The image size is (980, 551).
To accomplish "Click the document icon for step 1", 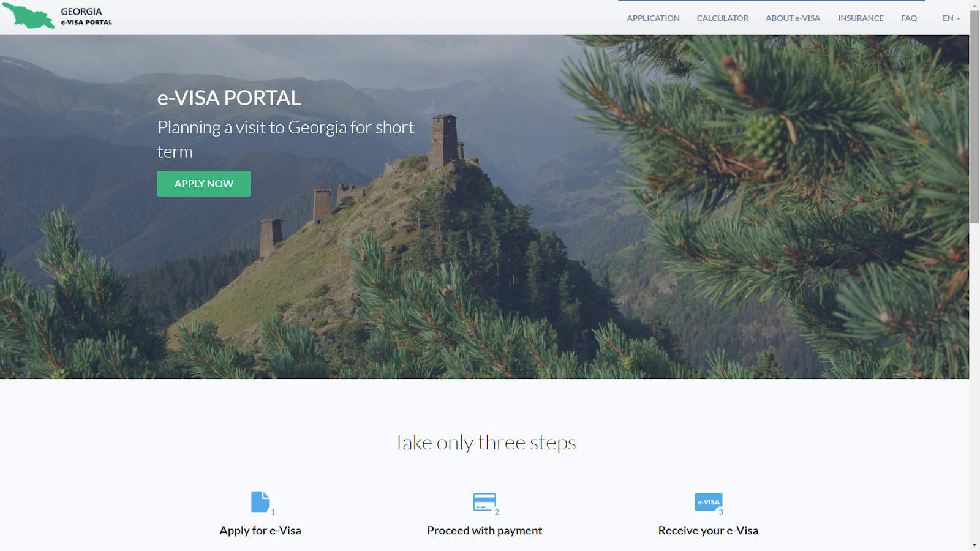I will click(260, 502).
